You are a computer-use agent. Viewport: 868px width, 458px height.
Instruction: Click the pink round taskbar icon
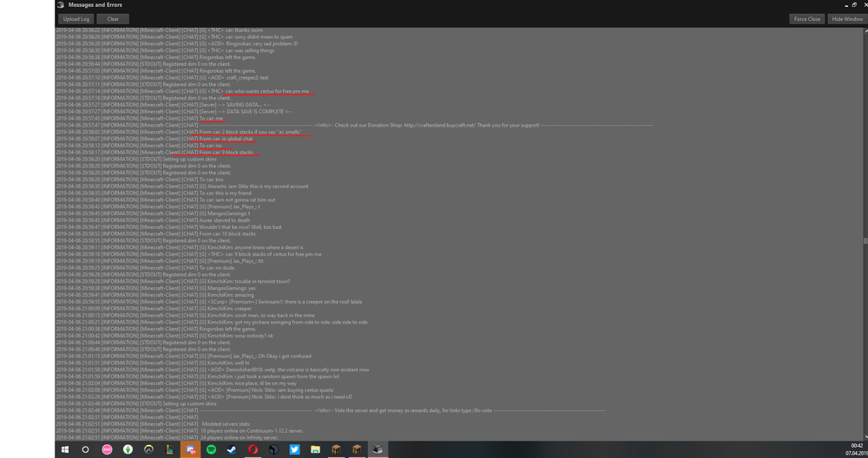point(107,450)
